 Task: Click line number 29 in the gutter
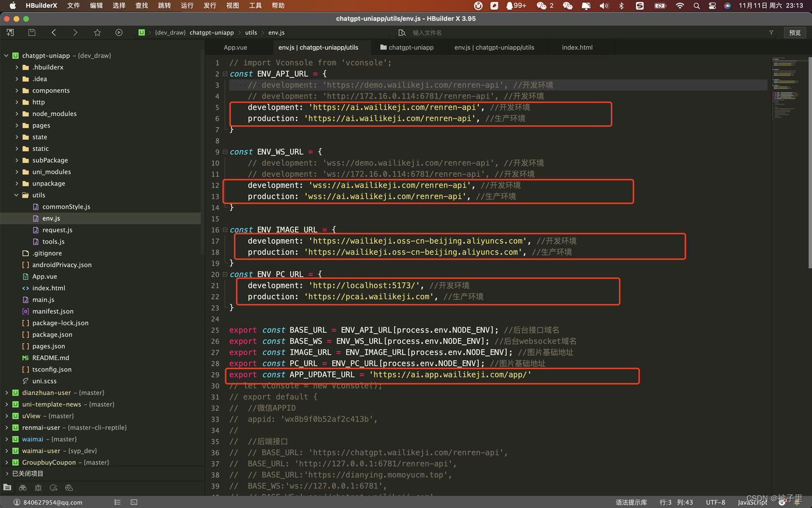tap(215, 375)
